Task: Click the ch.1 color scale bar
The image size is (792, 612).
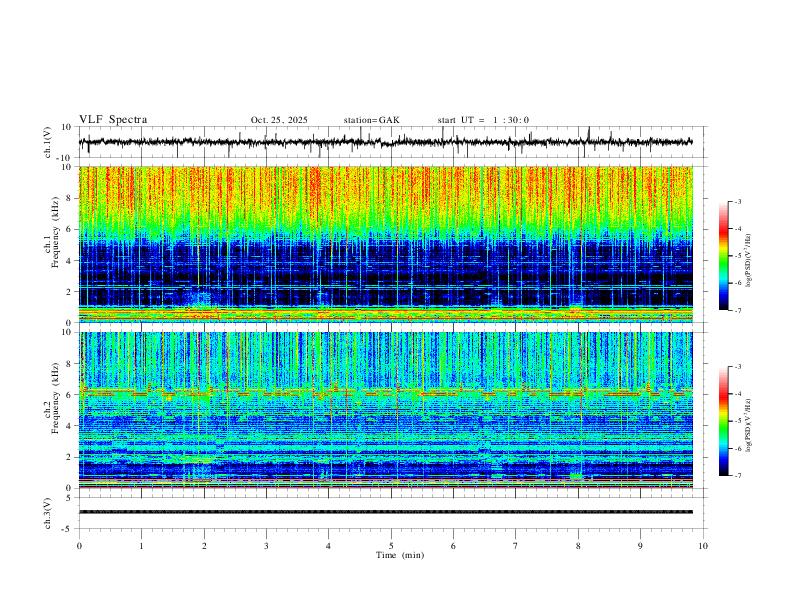Action: click(x=723, y=255)
